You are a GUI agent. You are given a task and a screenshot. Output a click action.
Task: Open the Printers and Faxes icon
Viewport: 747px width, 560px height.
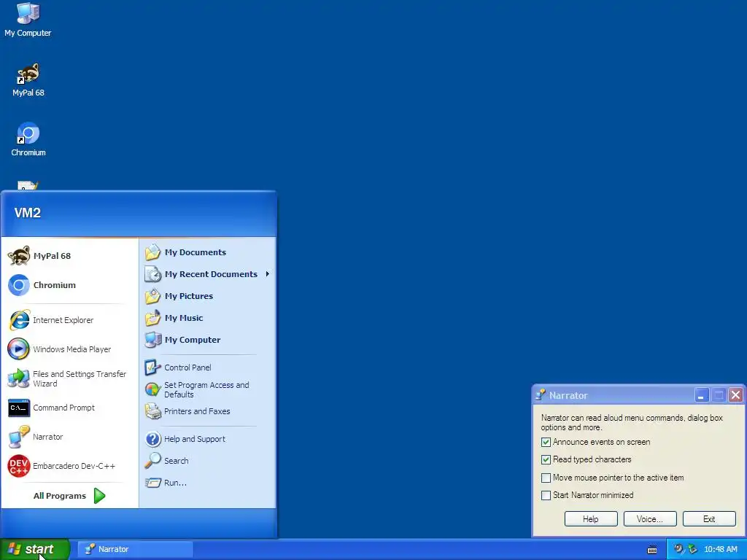[153, 411]
